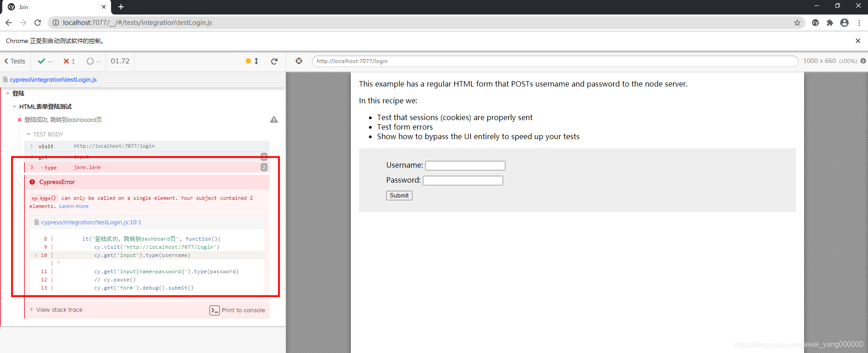Viewport: 868px width, 353px height.
Task: Minimize the Chrome window
Action: [817, 6]
